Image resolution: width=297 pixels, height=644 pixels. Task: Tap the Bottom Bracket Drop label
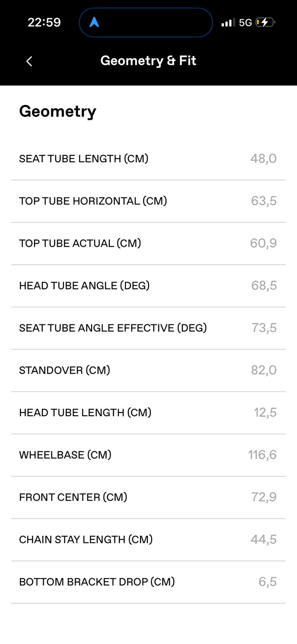coord(97,582)
